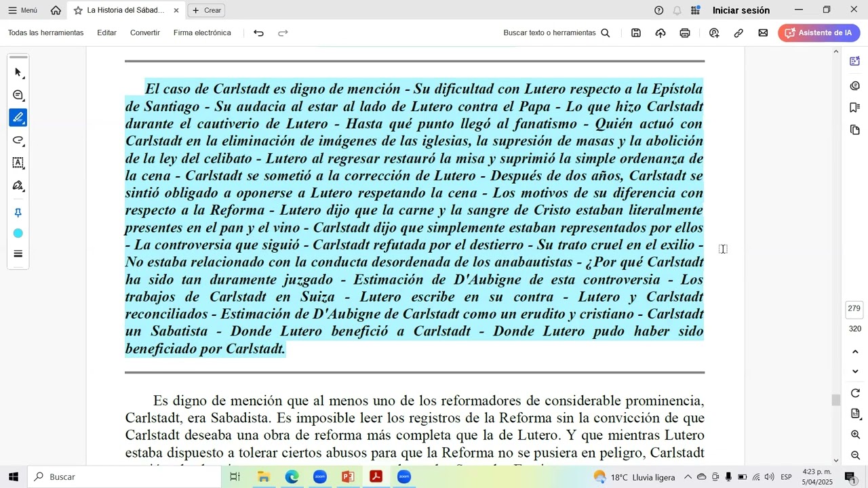
Task: Open the line thickness menu
Action: tap(18, 254)
